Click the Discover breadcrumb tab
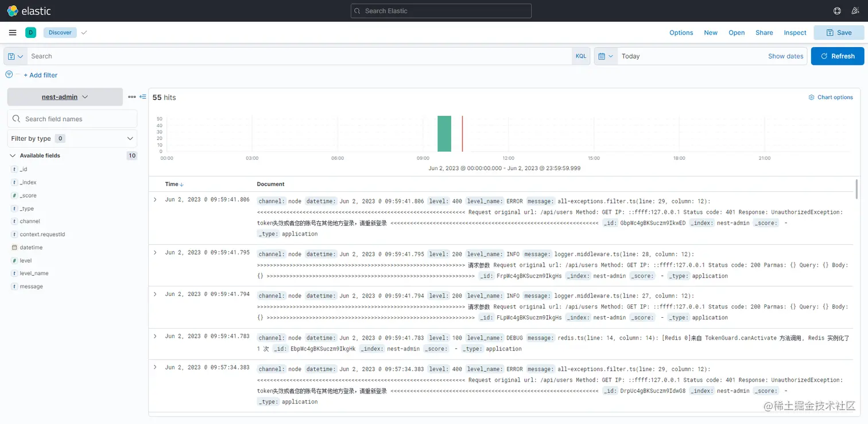The width and height of the screenshot is (868, 424). click(x=60, y=33)
